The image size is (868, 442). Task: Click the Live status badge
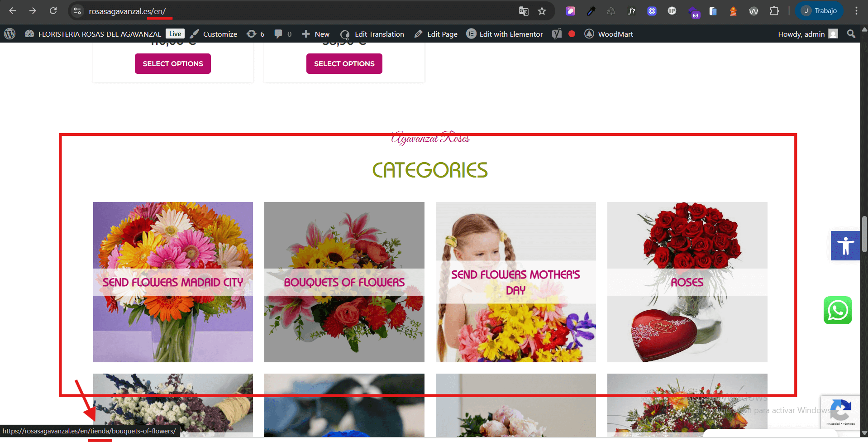(x=175, y=34)
